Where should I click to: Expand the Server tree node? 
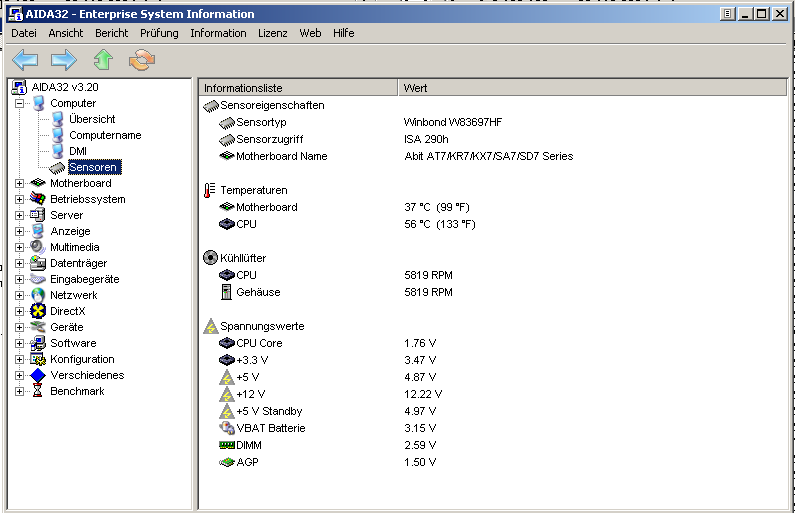(x=19, y=215)
